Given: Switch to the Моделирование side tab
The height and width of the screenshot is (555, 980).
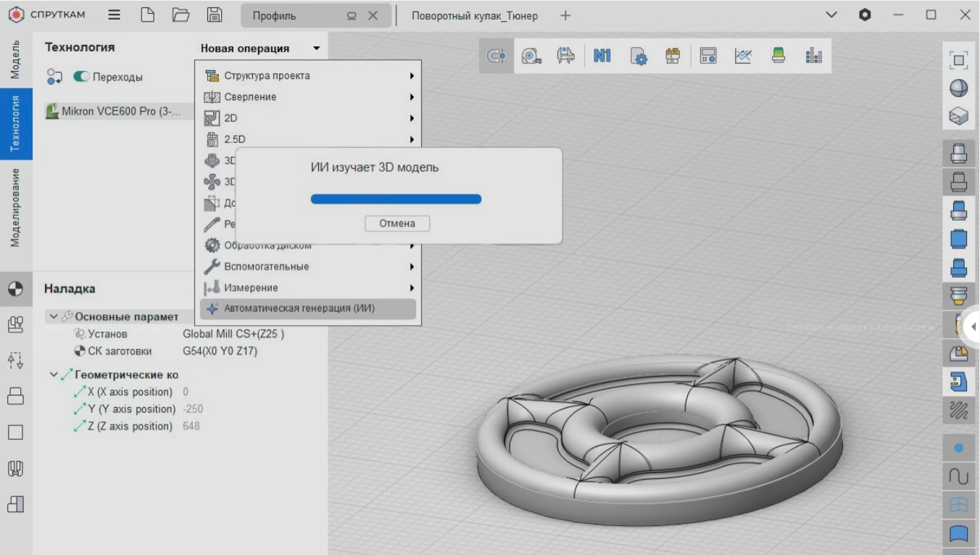Looking at the screenshot, I should (x=15, y=208).
